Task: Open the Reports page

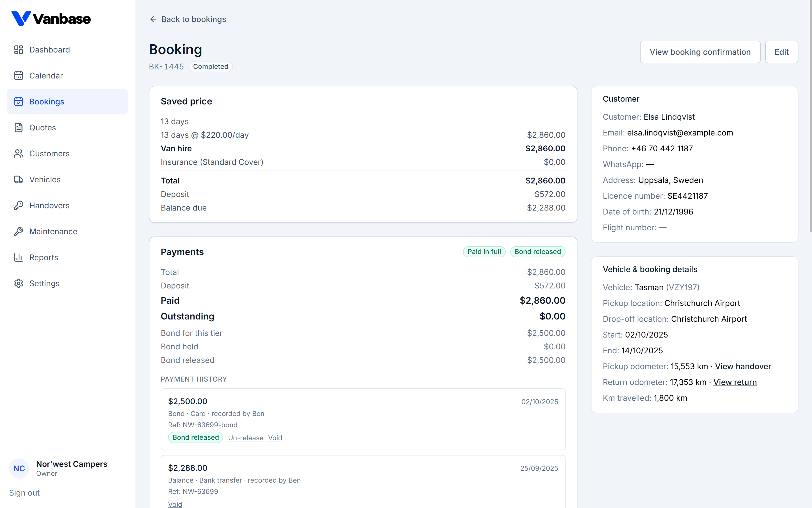Action: point(67,257)
